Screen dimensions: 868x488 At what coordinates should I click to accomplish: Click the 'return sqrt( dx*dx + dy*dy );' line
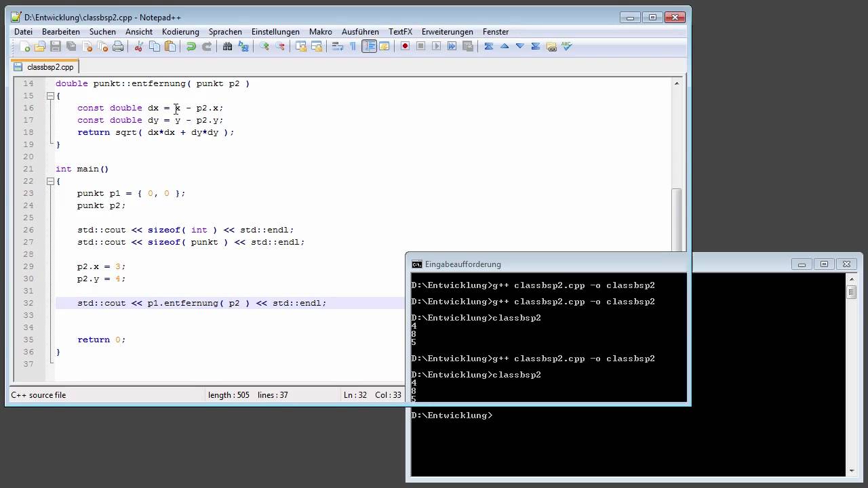(155, 132)
